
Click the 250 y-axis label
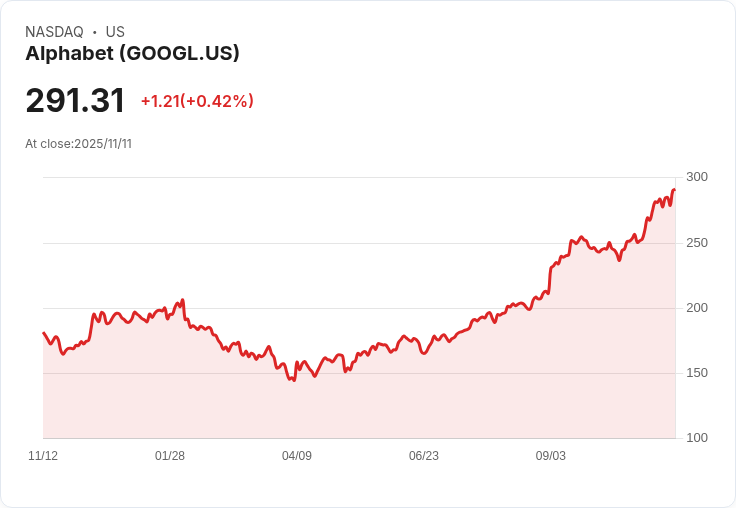pos(696,243)
